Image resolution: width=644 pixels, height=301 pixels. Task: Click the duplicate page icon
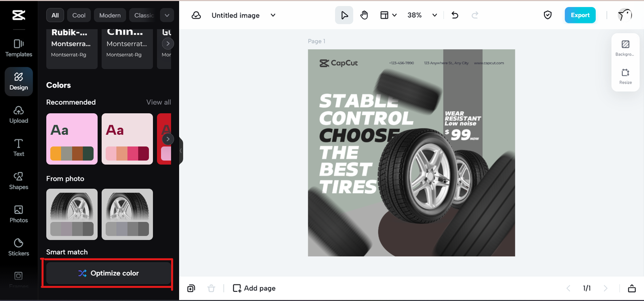click(x=191, y=288)
